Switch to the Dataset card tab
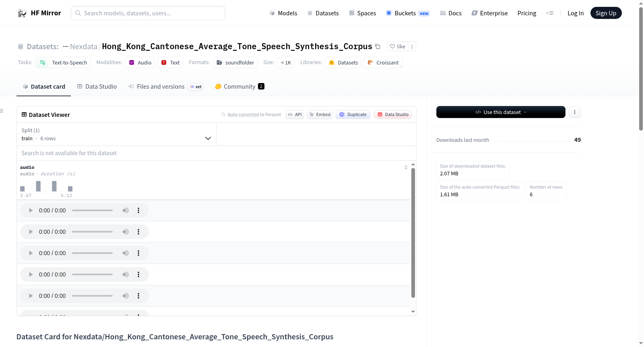The width and height of the screenshot is (644, 347). (43, 87)
